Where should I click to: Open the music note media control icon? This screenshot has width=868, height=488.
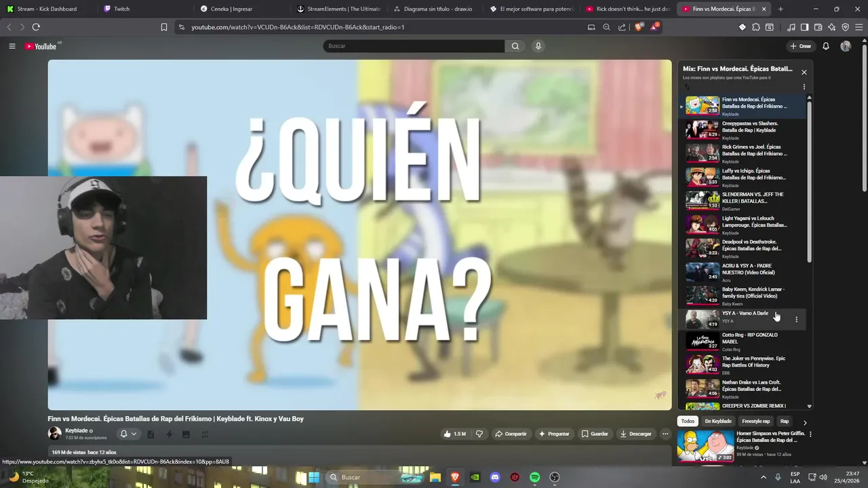(791, 27)
